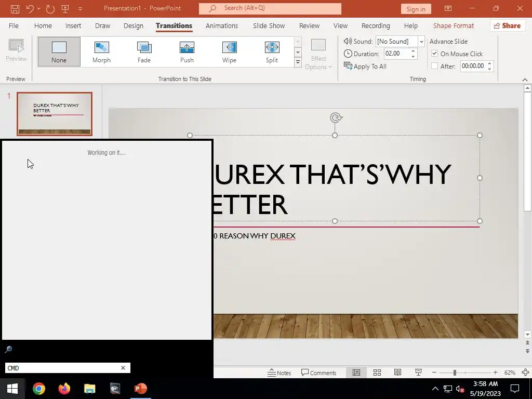Customize the Quick Access Toolbar
This screenshot has height=399, width=532.
(x=80, y=9)
